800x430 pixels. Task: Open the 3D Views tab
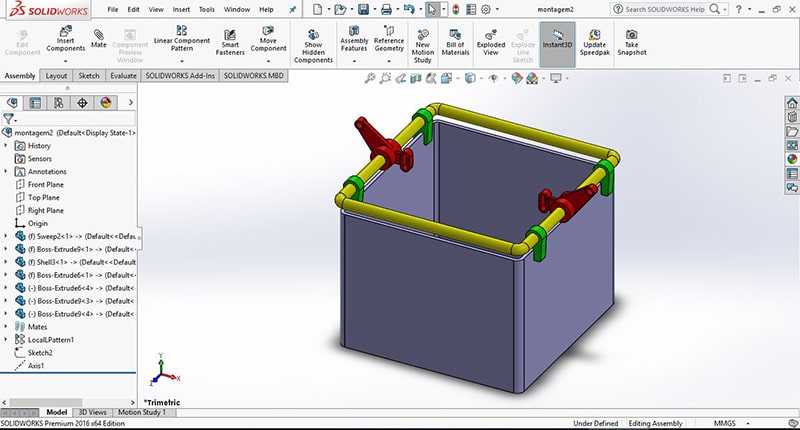[x=92, y=412]
